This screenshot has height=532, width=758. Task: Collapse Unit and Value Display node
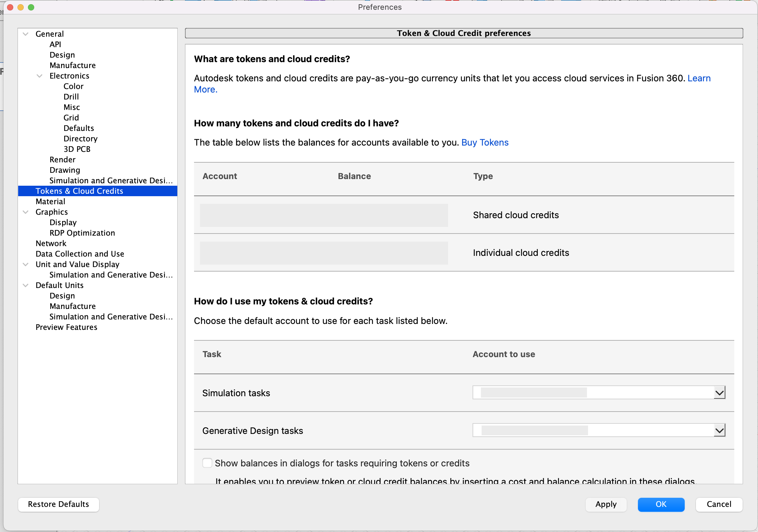coord(25,264)
